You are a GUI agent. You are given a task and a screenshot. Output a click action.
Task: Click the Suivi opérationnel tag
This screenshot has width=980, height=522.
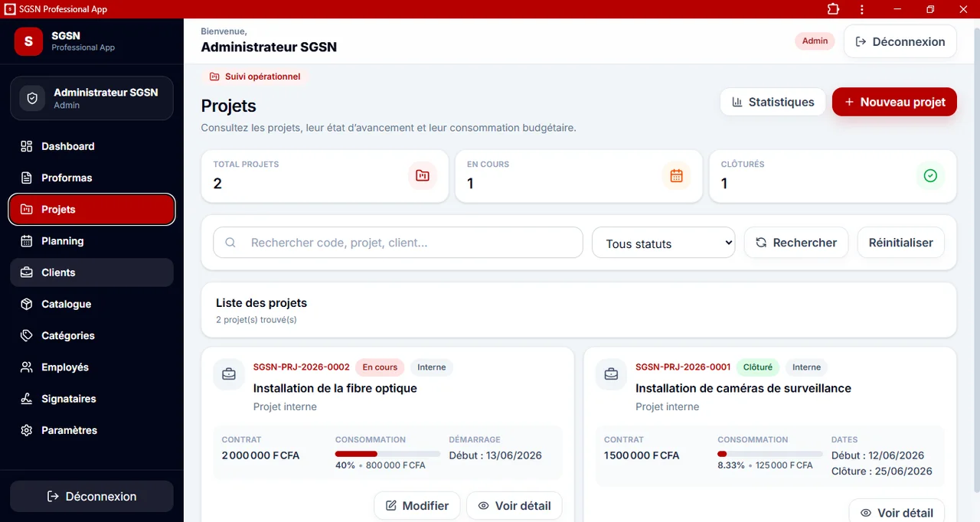[255, 77]
